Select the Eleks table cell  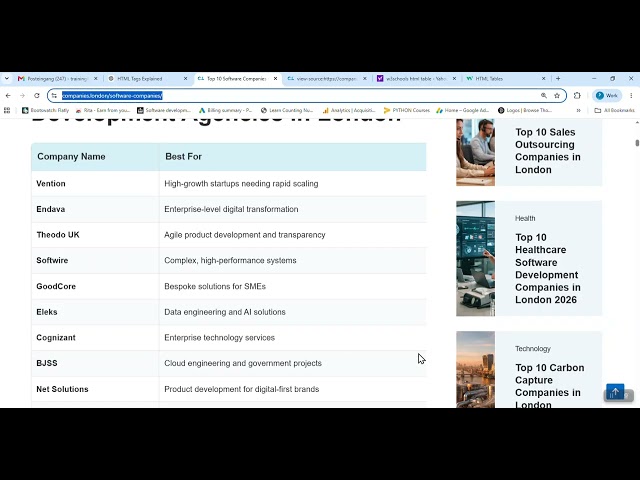[95, 312]
